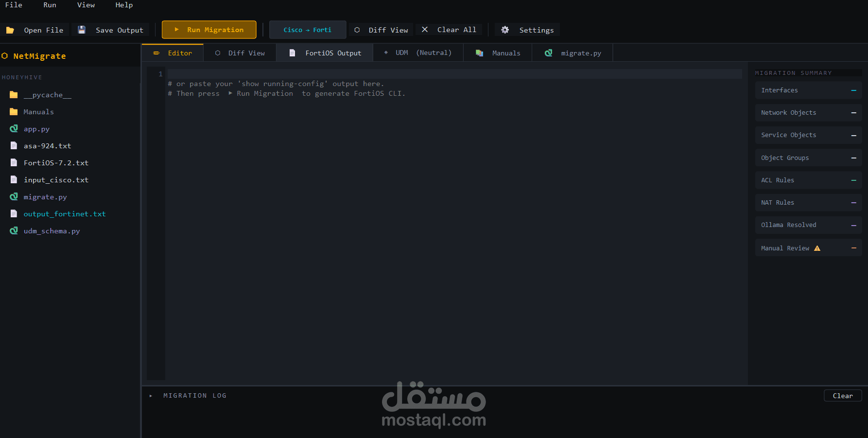
Task: Switch to the Editor tab
Action: click(x=173, y=53)
